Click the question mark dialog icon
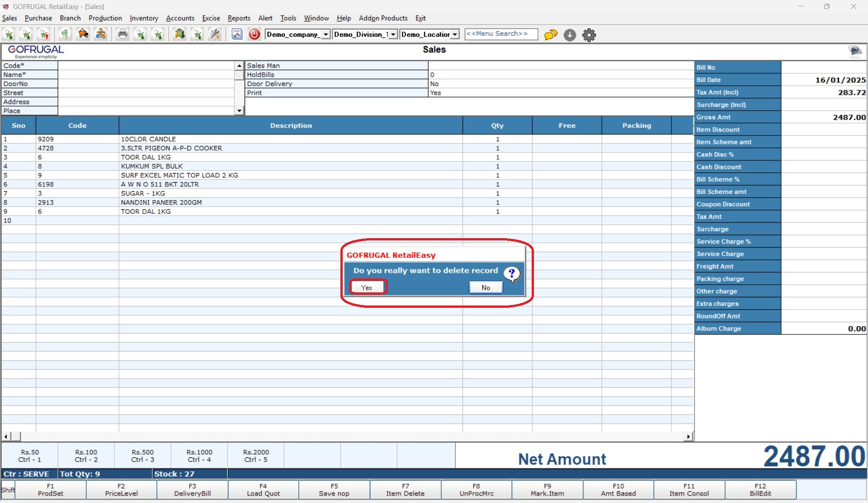Screen dimensions: 868x503 (512, 273)
